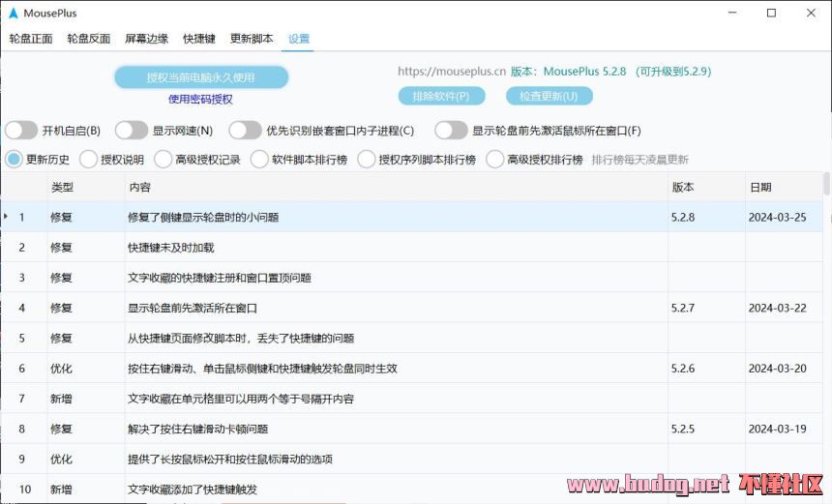
Task: Select row 显示轮盘前先激活所在窗口
Action: tap(411, 308)
